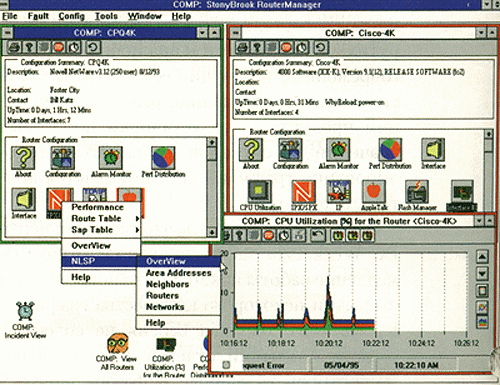
Task: Click the printer icon in CPQ4K toolbar
Action: click(x=15, y=47)
